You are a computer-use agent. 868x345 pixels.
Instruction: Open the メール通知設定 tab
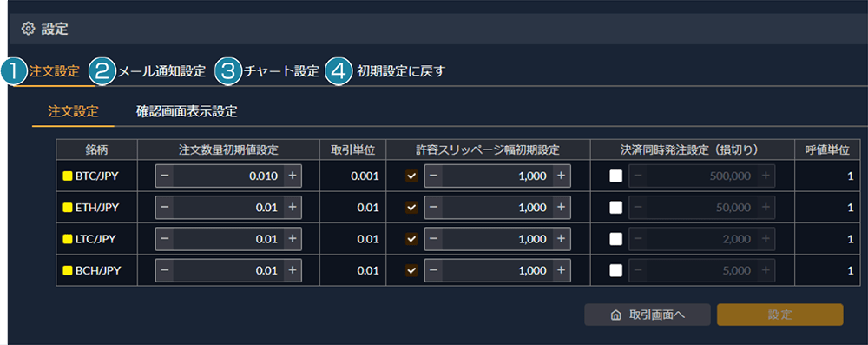click(x=161, y=71)
